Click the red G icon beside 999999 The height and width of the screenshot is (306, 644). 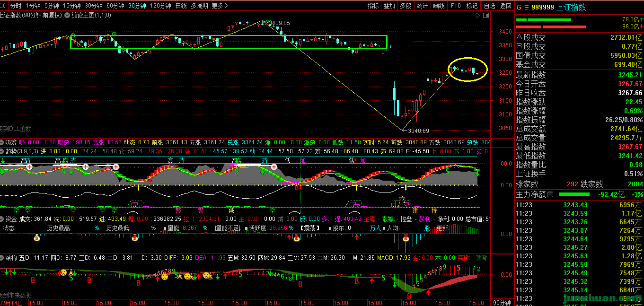pos(519,7)
